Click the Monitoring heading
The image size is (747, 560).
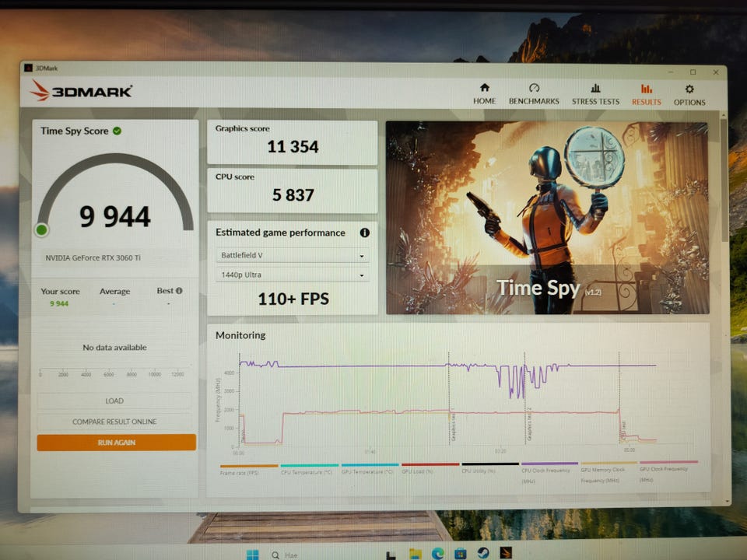[x=240, y=335]
